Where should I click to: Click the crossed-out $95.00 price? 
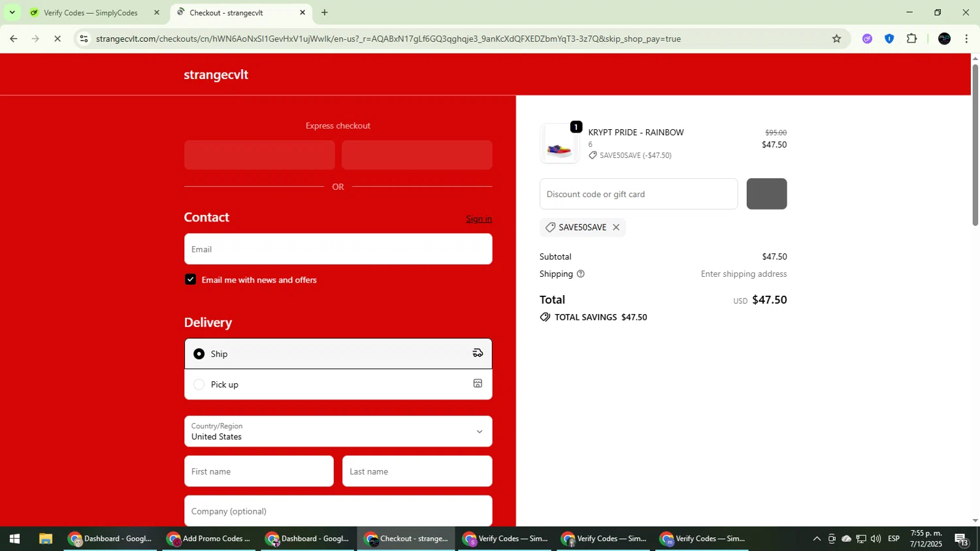click(776, 133)
